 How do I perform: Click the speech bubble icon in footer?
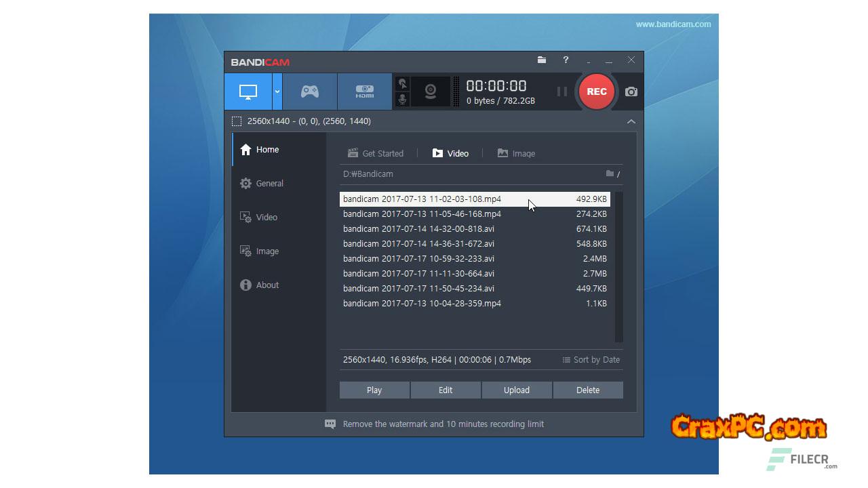point(330,424)
